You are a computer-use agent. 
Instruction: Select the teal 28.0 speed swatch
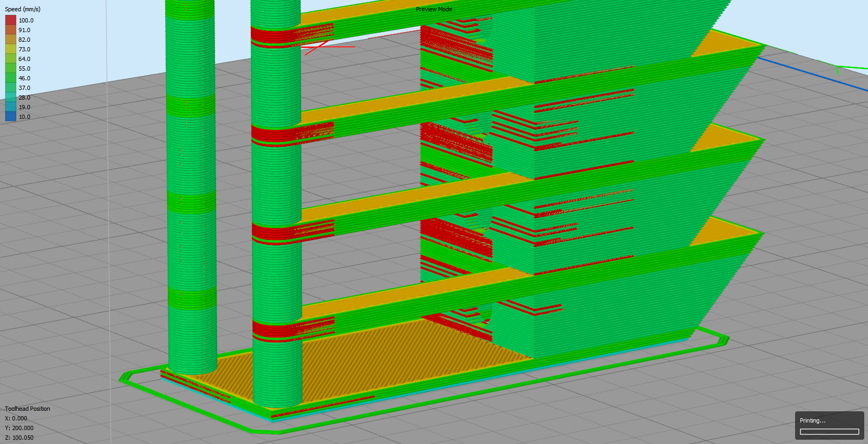point(11,97)
